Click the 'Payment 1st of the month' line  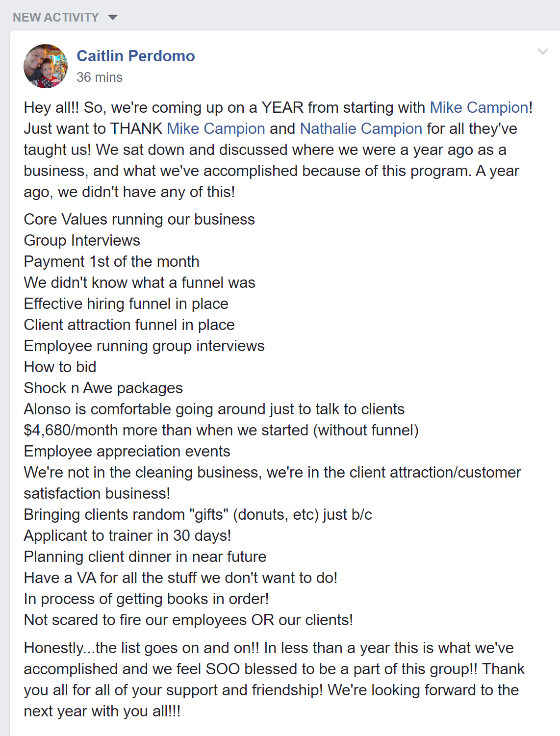click(111, 261)
